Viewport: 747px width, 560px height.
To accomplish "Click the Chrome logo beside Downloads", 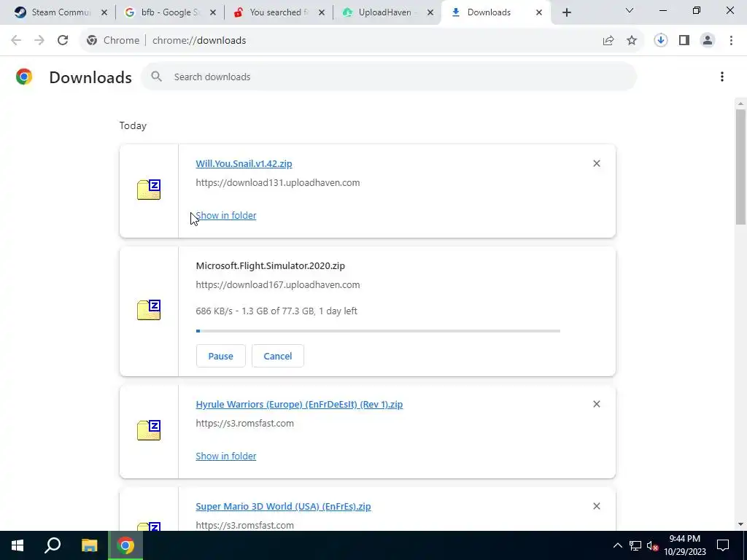I will [24, 77].
